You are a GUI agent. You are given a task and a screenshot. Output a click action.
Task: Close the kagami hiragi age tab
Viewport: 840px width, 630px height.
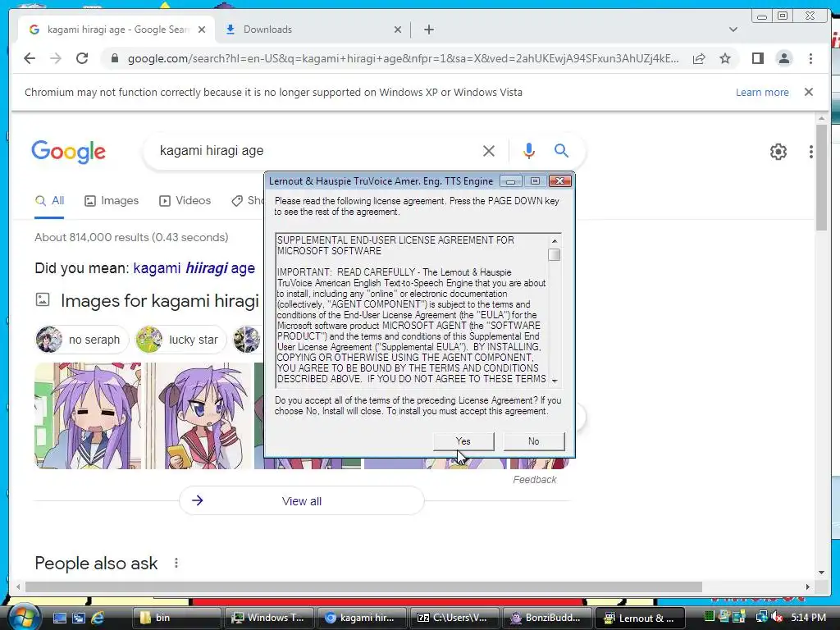click(202, 30)
